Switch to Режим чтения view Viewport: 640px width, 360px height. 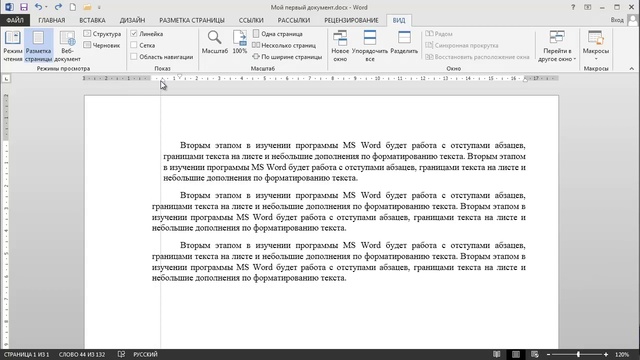13,46
